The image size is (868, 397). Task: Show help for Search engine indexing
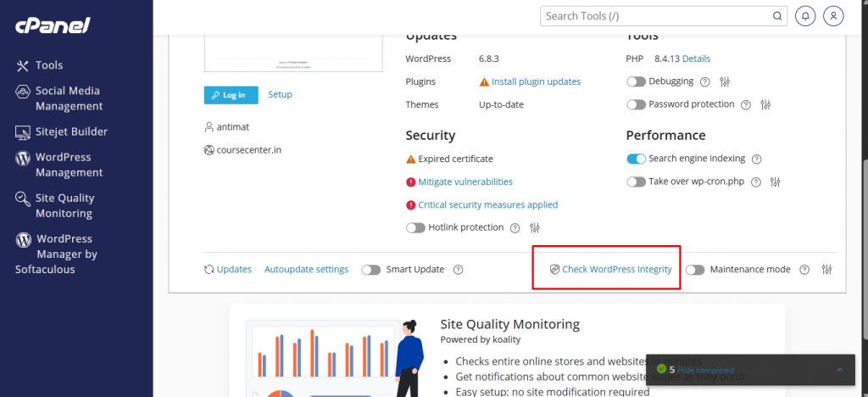[x=757, y=159]
